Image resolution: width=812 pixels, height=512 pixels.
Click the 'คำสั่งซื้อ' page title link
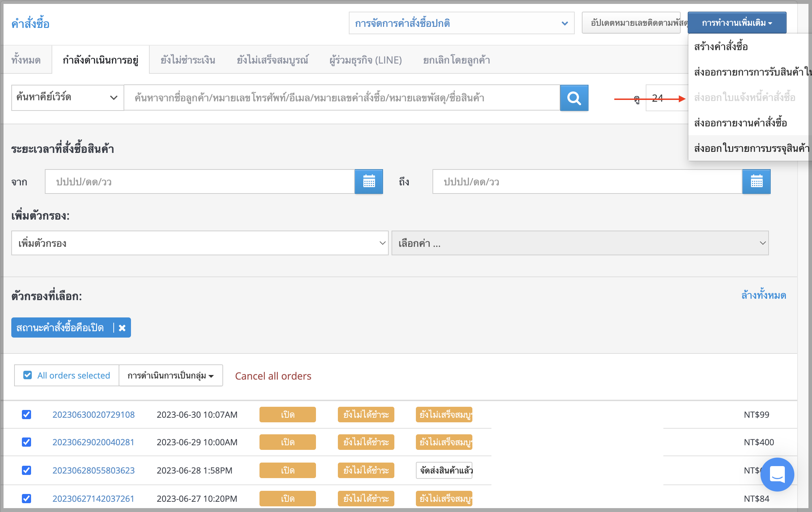coord(30,24)
